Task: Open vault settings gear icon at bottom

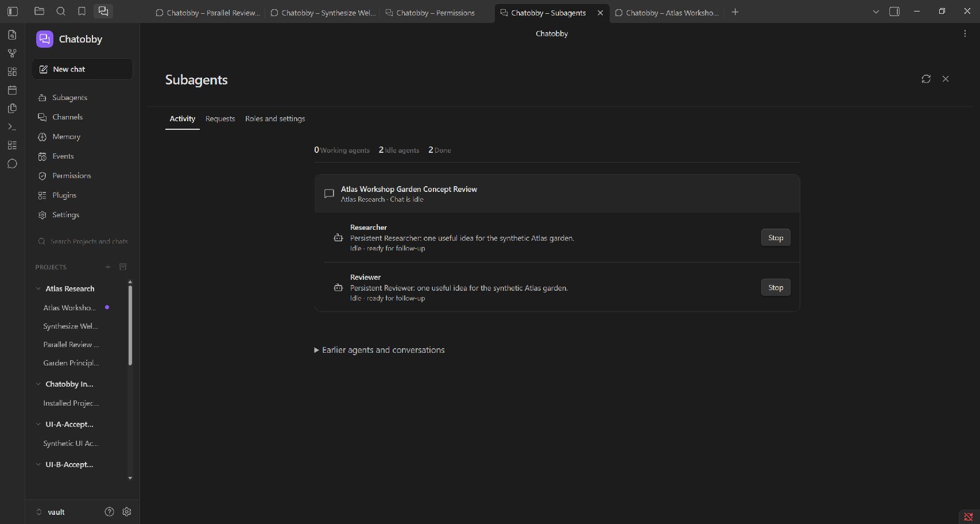Action: (x=127, y=511)
